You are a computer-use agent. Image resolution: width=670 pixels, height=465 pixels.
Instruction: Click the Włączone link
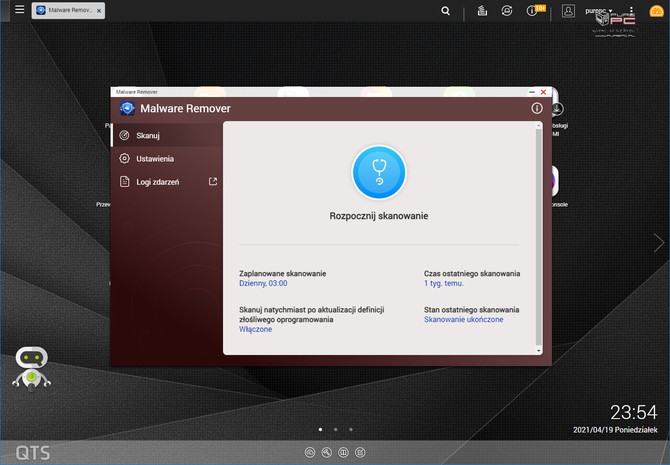256,329
